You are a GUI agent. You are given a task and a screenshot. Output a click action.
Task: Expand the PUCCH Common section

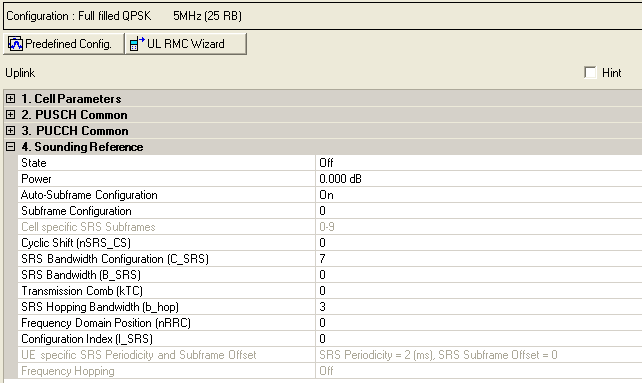(11, 131)
